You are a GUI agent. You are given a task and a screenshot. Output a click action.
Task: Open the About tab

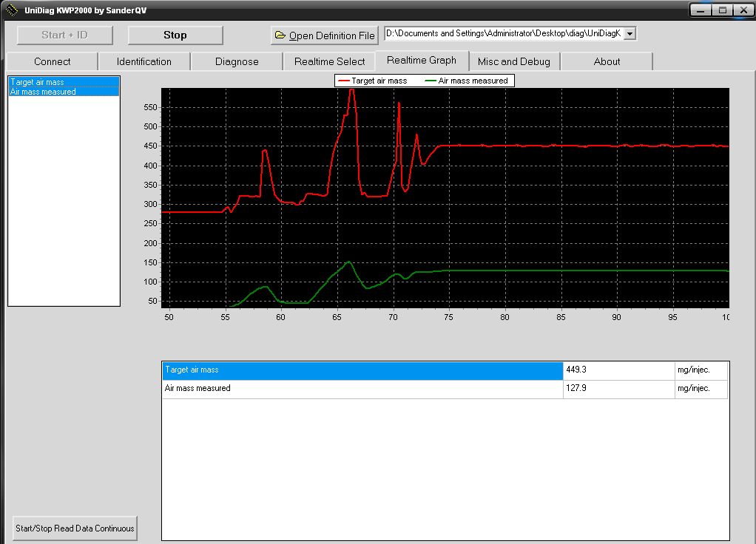tap(607, 61)
